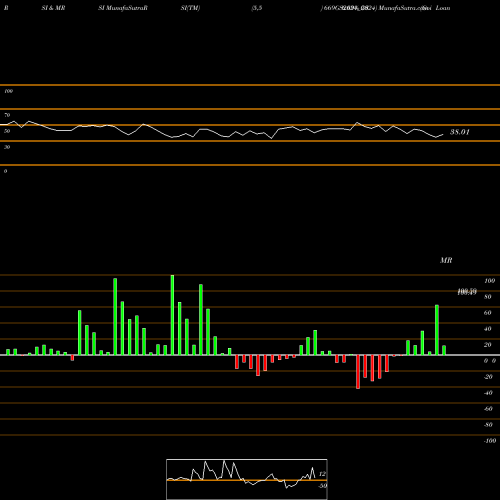Click the -20 label on MR axis
Image resolution: width=500 pixels, height=500 pixels.
[x=488, y=377]
